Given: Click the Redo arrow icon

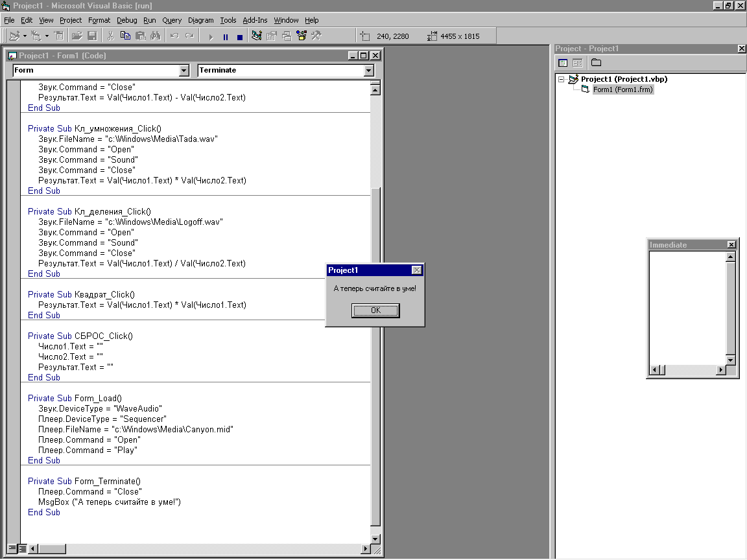Looking at the screenshot, I should 189,36.
